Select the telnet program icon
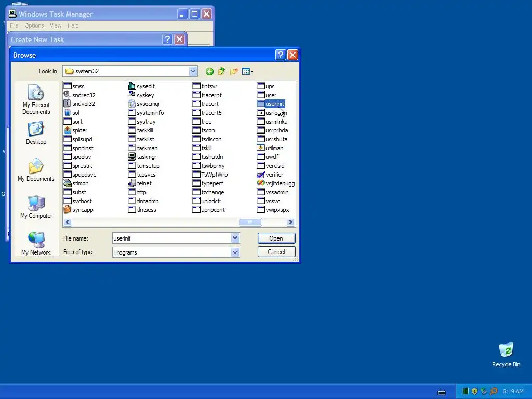Viewport: 532px width, 399px height. 131,183
